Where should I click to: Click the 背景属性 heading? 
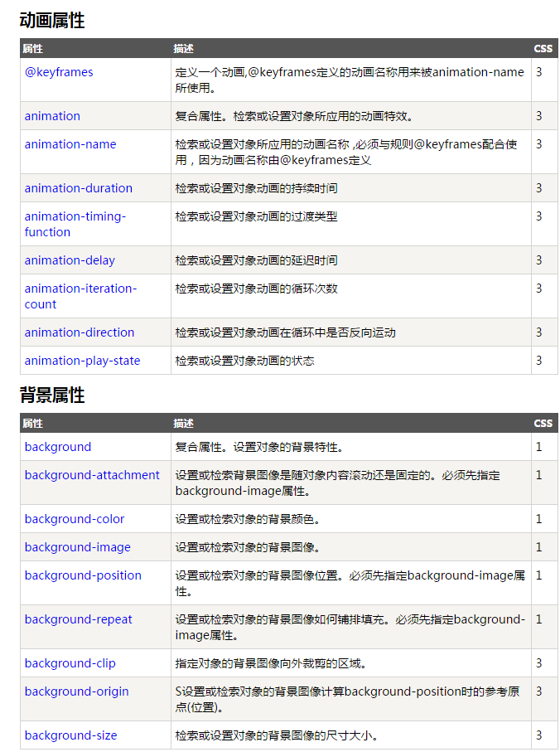(x=52, y=395)
